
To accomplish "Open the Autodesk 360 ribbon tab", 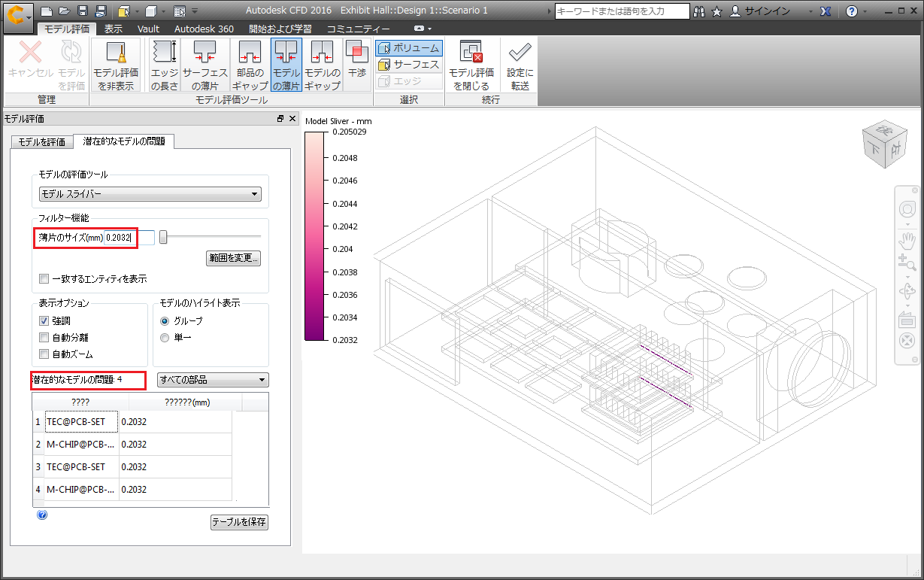I will 204,29.
